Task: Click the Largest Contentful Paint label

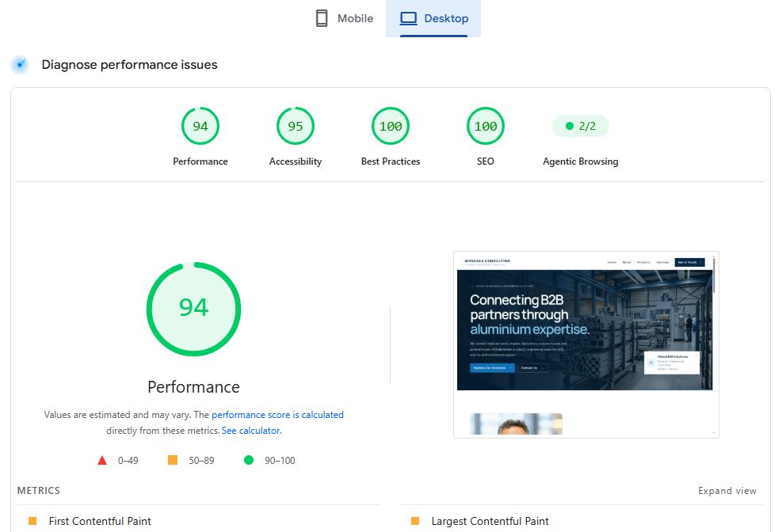Action: pyautogui.click(x=490, y=521)
